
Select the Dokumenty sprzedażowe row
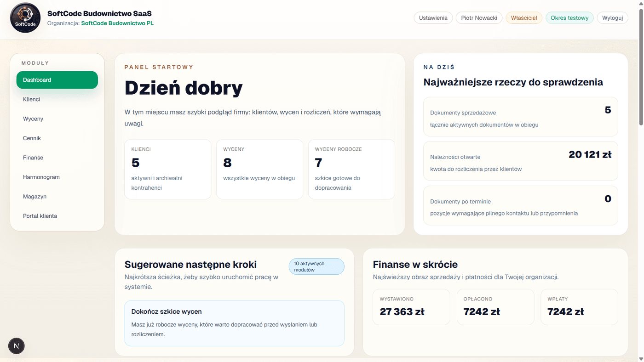click(x=520, y=117)
